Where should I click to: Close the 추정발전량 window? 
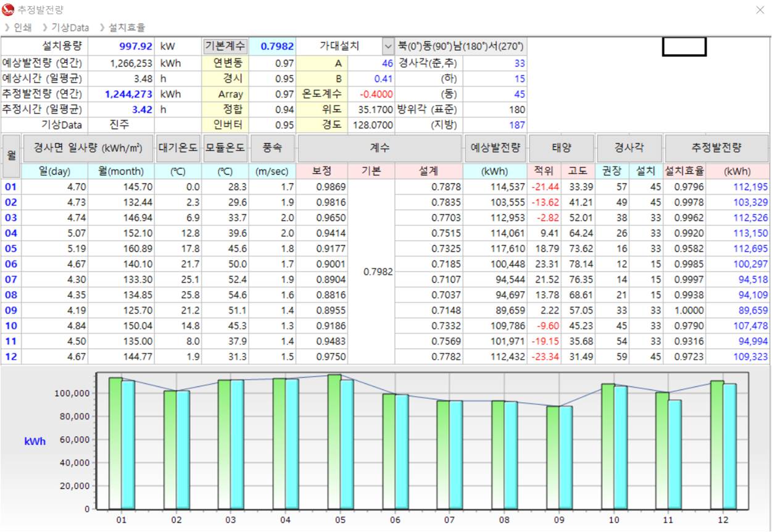(760, 10)
